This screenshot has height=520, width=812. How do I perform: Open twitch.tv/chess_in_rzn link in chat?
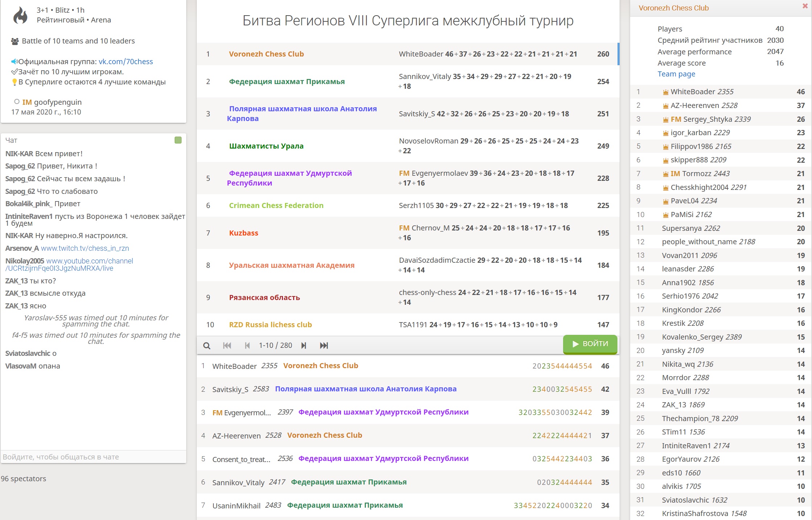pyautogui.click(x=85, y=248)
